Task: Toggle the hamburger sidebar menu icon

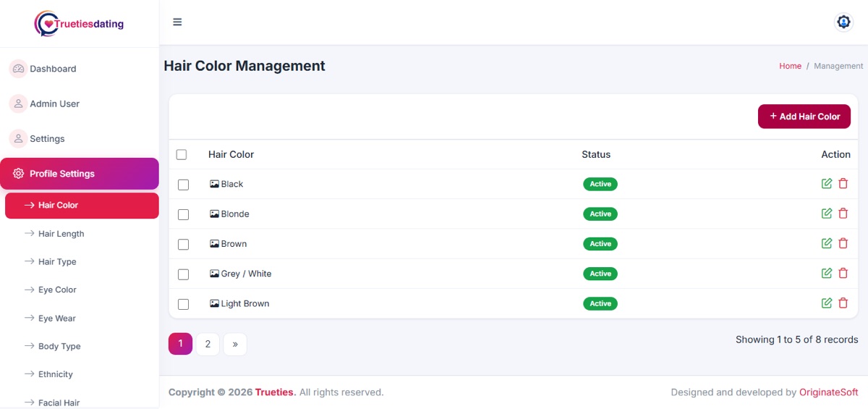Action: [x=177, y=22]
